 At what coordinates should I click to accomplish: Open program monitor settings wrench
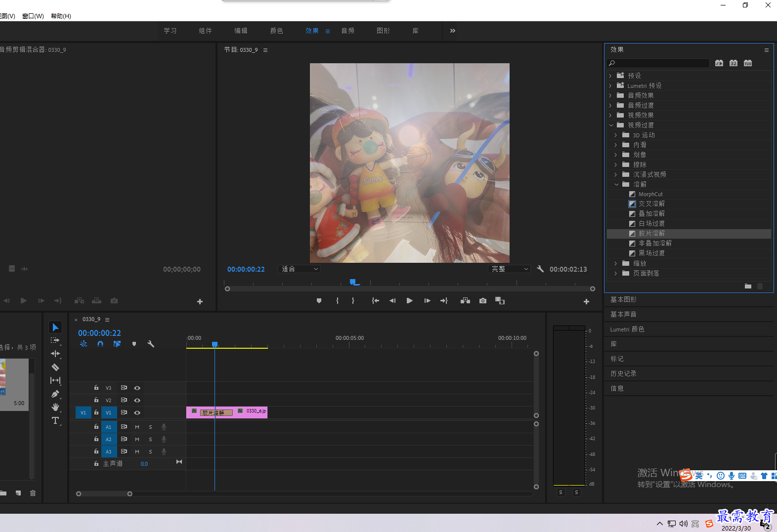[540, 269]
